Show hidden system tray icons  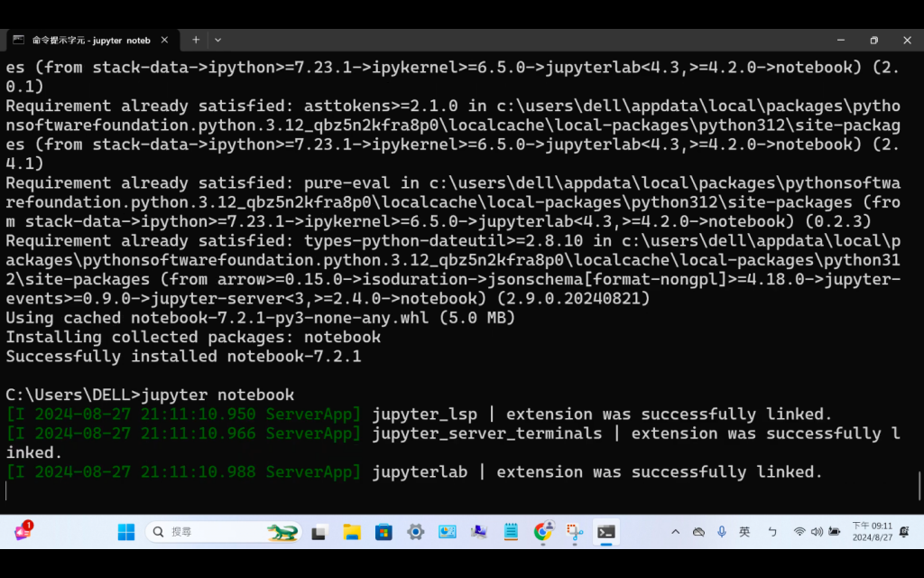(x=675, y=532)
